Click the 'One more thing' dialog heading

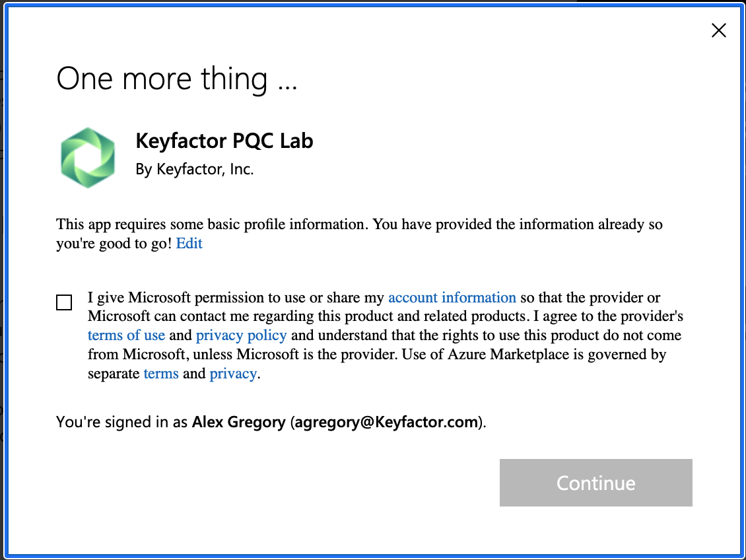[177, 79]
